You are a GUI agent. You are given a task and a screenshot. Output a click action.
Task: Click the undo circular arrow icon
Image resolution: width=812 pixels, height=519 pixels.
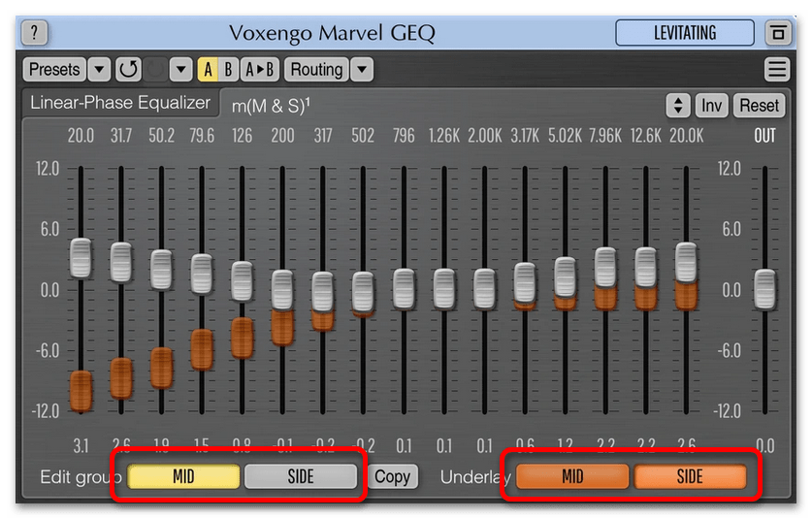click(128, 70)
